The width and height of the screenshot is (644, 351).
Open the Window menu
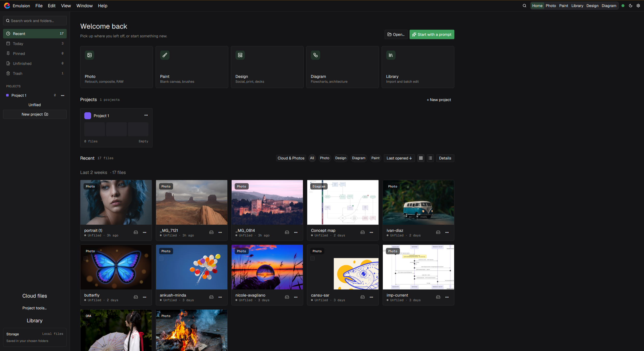85,6
